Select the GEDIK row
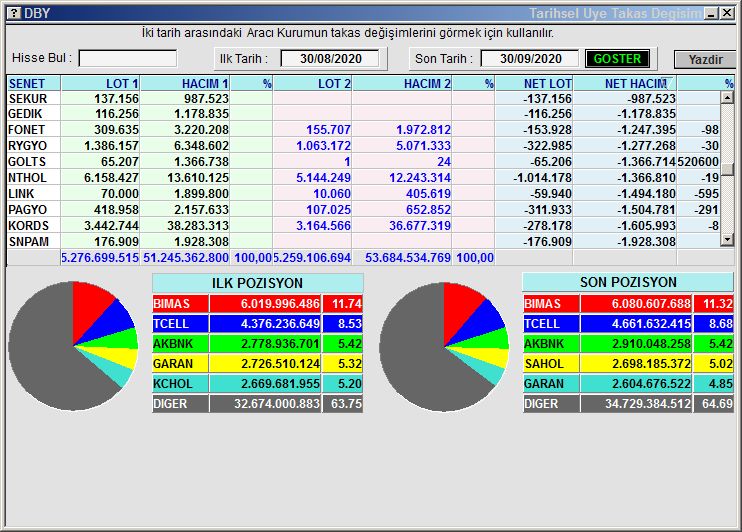742x532 pixels. (363, 114)
